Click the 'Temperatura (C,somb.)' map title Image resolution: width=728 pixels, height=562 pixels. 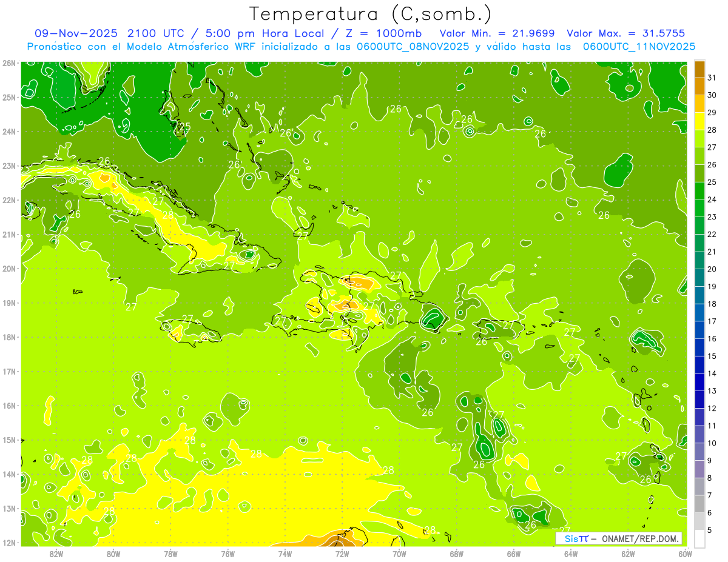click(x=371, y=14)
